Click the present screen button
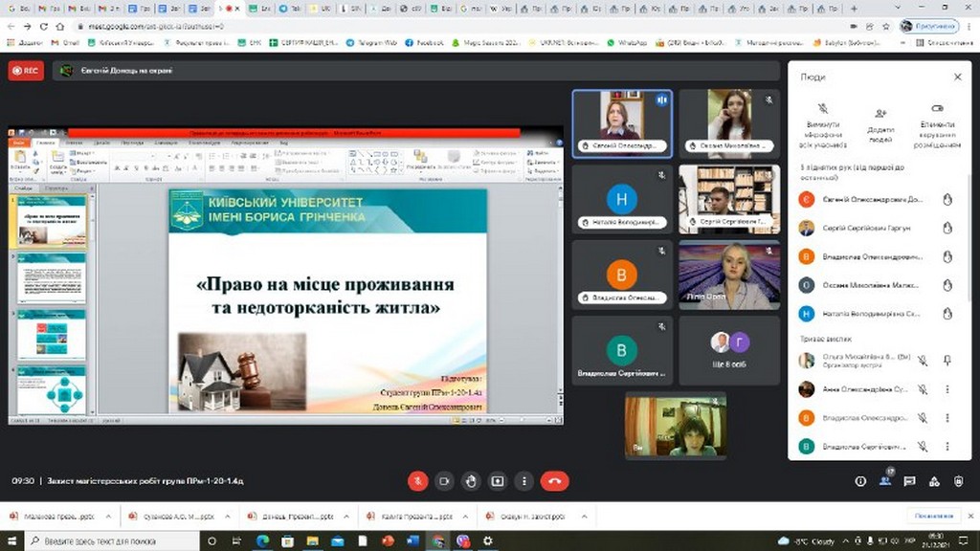This screenshot has width=980, height=551. [497, 481]
